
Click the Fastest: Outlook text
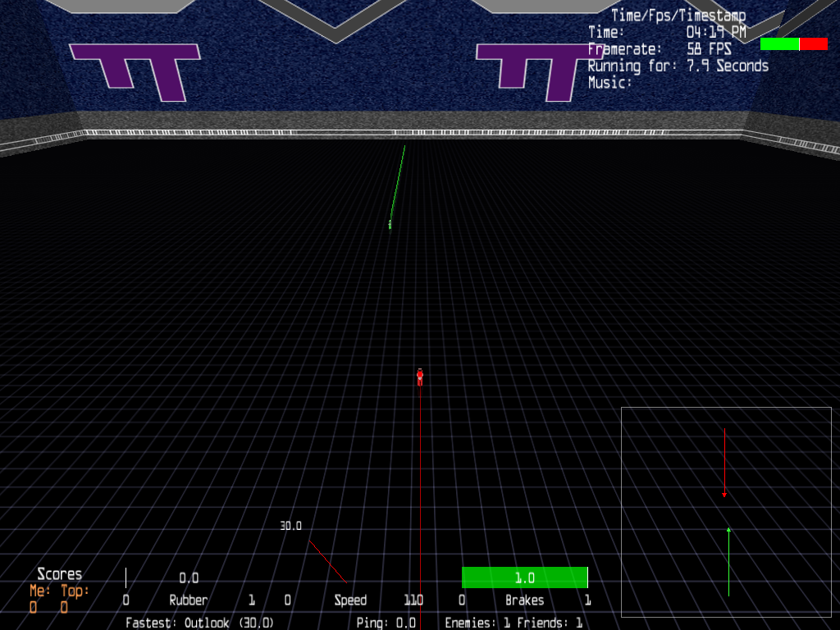(199, 623)
